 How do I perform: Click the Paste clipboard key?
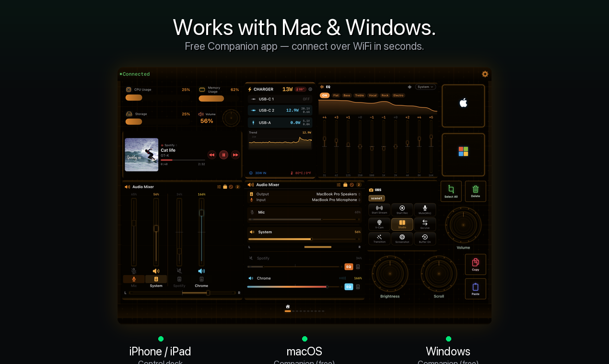tap(476, 289)
